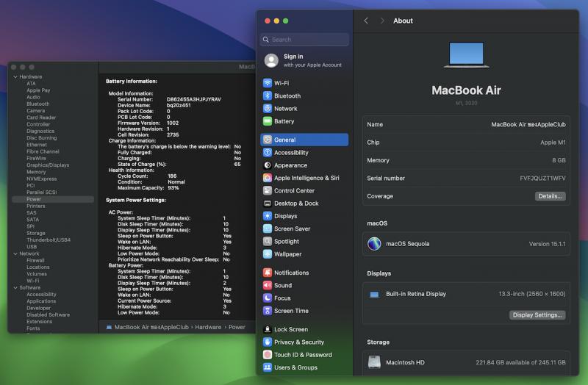Click the Cycle Count 186 value
588x385 pixels.
click(x=172, y=176)
